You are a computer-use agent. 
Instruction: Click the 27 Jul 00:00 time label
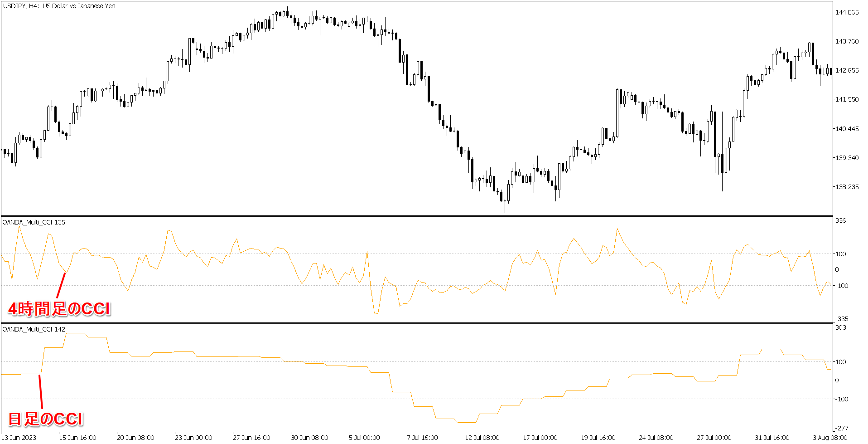pyautogui.click(x=714, y=438)
